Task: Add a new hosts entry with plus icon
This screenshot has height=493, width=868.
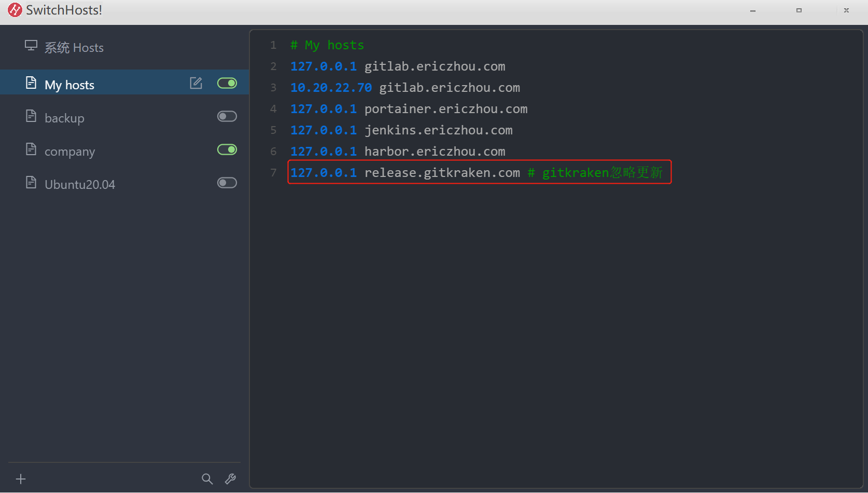Action: pos(21,479)
